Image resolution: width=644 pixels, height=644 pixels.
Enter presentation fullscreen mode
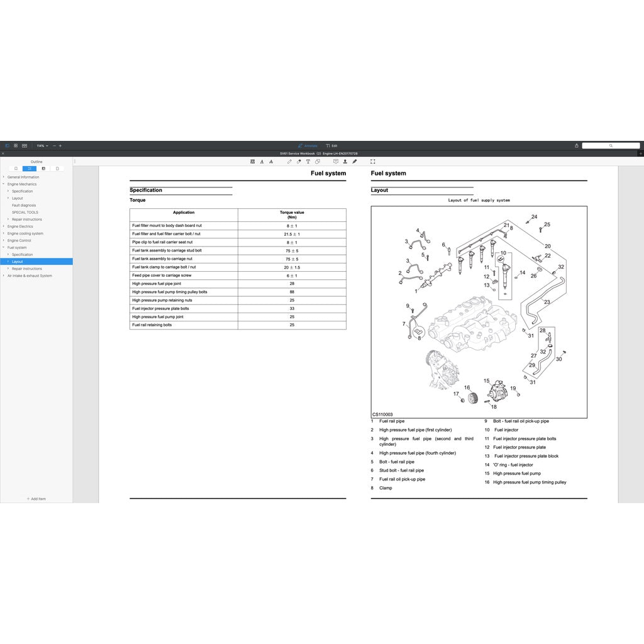373,162
